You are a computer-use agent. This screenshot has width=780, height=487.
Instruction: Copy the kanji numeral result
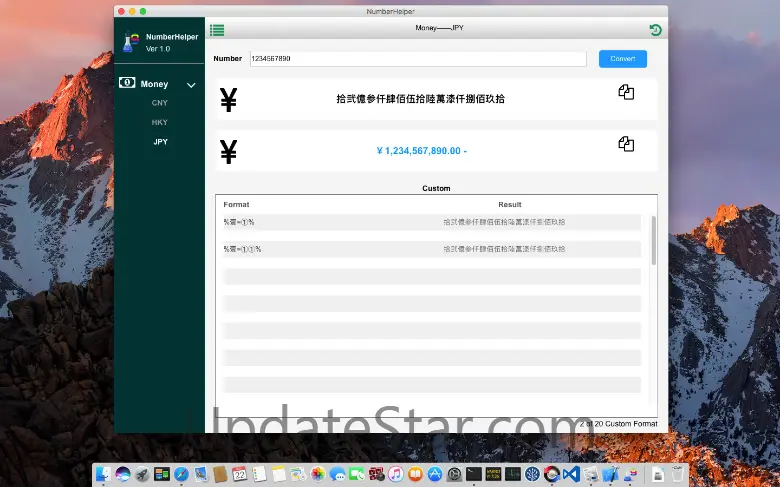coord(626,92)
